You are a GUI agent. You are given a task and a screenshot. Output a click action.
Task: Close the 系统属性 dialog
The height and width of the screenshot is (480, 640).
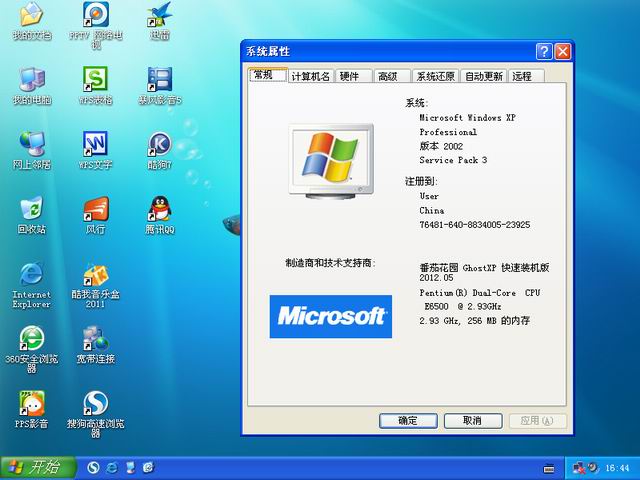click(563, 51)
